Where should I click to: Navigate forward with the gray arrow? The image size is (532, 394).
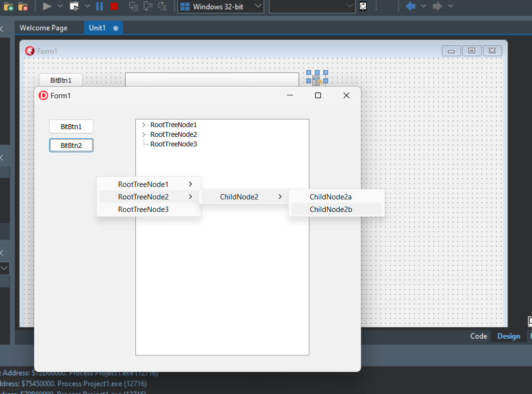tap(438, 6)
